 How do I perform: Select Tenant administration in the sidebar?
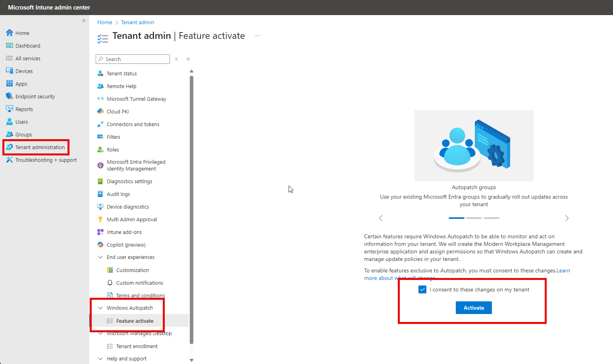click(40, 147)
